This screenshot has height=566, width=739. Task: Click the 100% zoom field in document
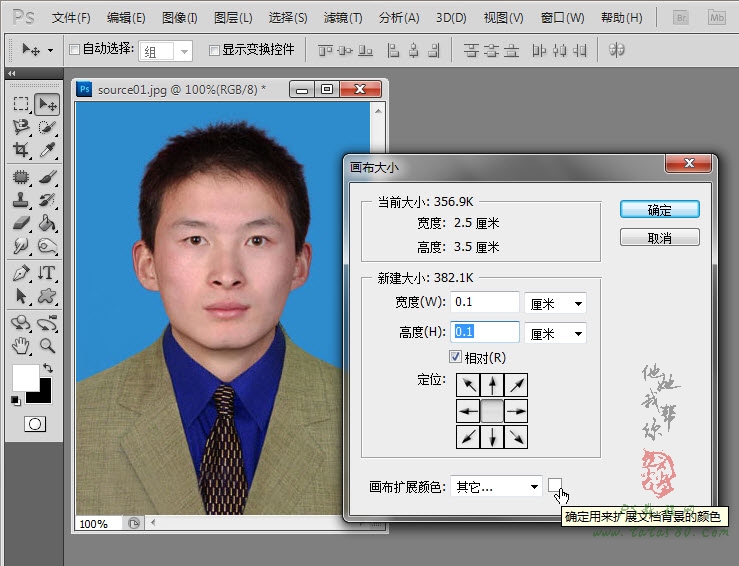pos(98,524)
